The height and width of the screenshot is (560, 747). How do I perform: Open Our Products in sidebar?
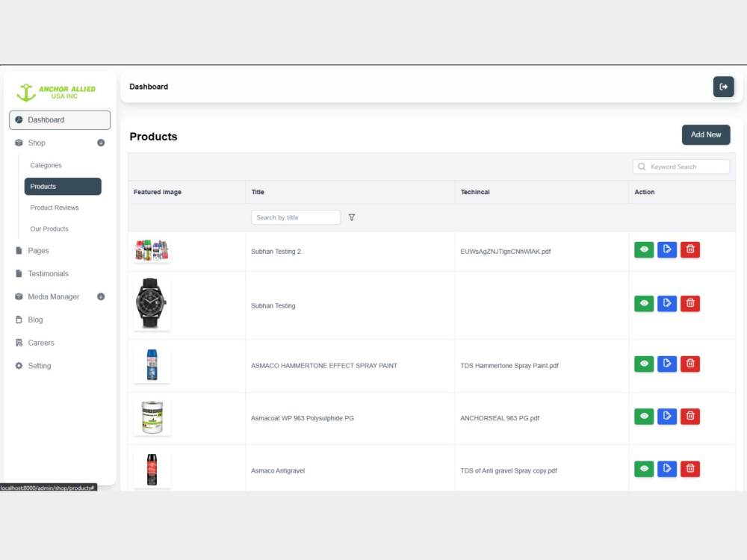[x=49, y=228]
